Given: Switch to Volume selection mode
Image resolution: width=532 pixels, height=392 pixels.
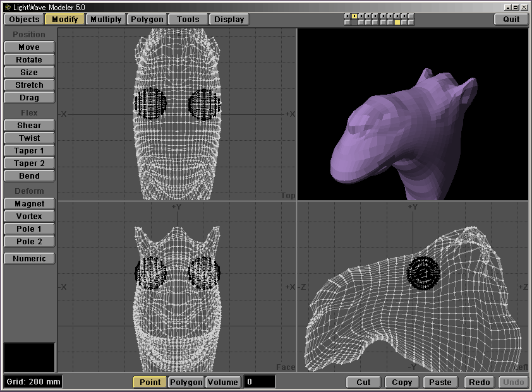Looking at the screenshot, I should 223,382.
